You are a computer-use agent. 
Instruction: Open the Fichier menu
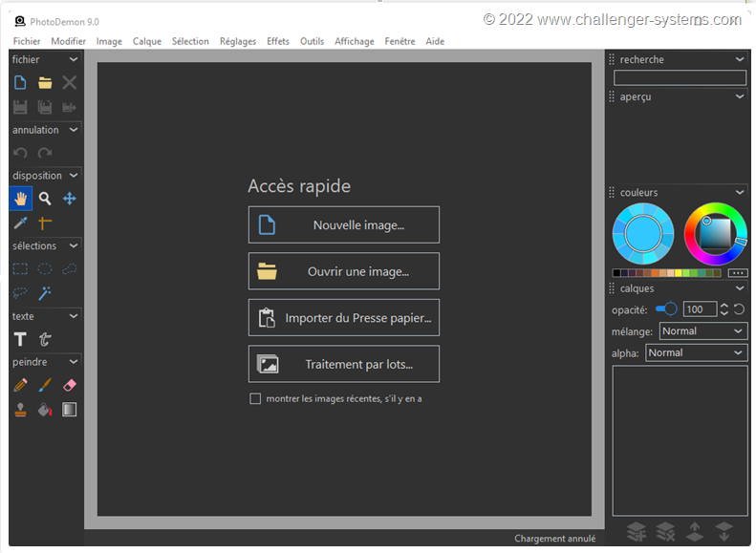27,41
